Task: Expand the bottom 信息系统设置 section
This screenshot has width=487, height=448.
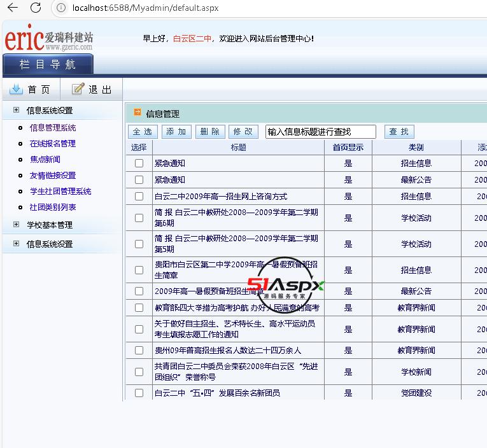Action: tap(16, 244)
